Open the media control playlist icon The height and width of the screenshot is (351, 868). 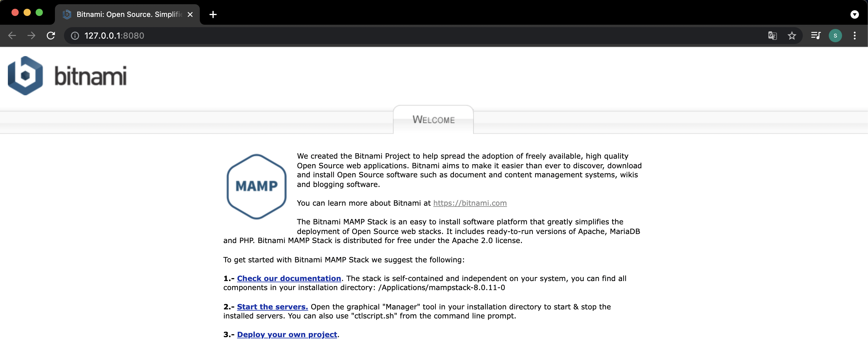point(816,36)
